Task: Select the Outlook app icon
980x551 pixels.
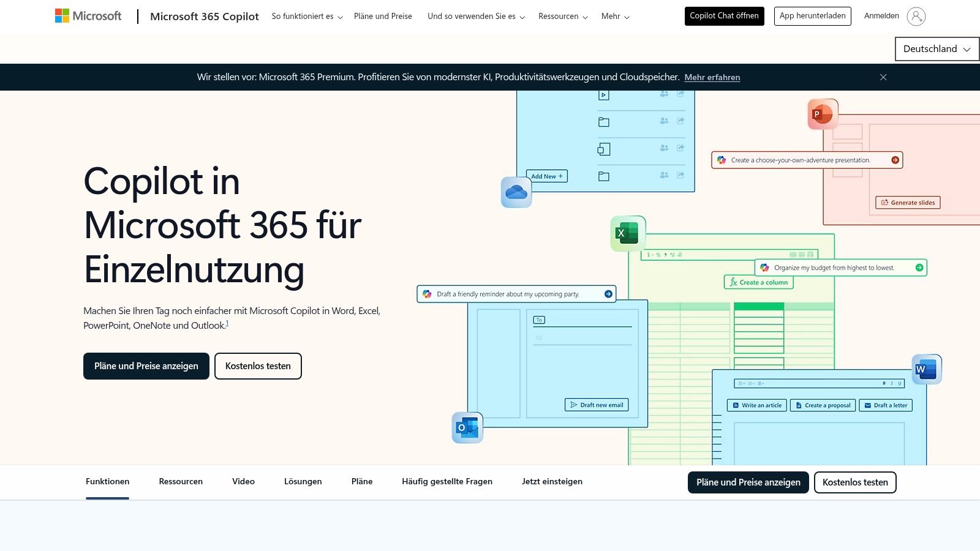Action: coord(467,427)
